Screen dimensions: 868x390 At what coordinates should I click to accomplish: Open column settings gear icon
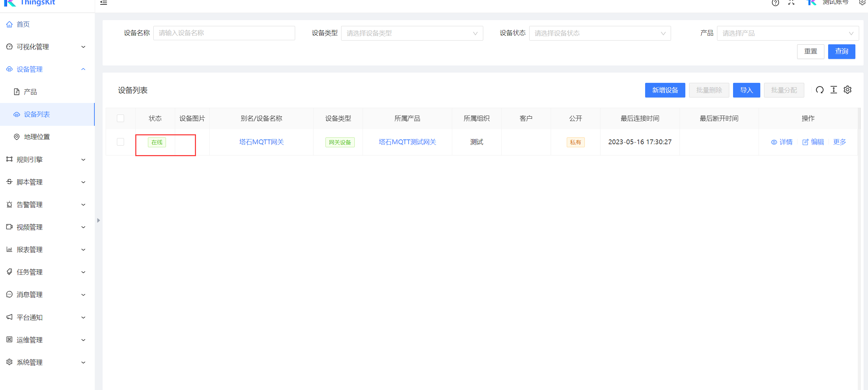coord(848,90)
